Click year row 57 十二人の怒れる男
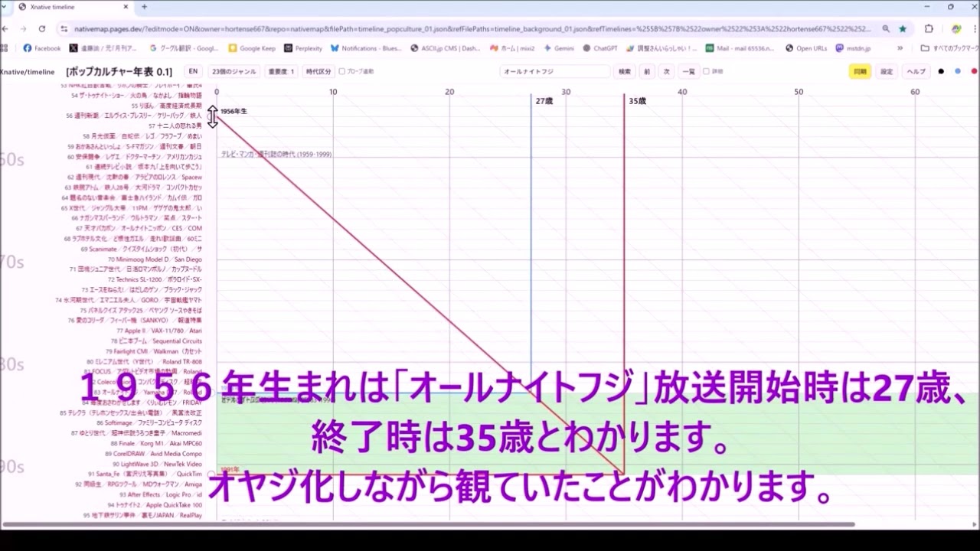The height and width of the screenshot is (551, 980). pyautogui.click(x=175, y=126)
